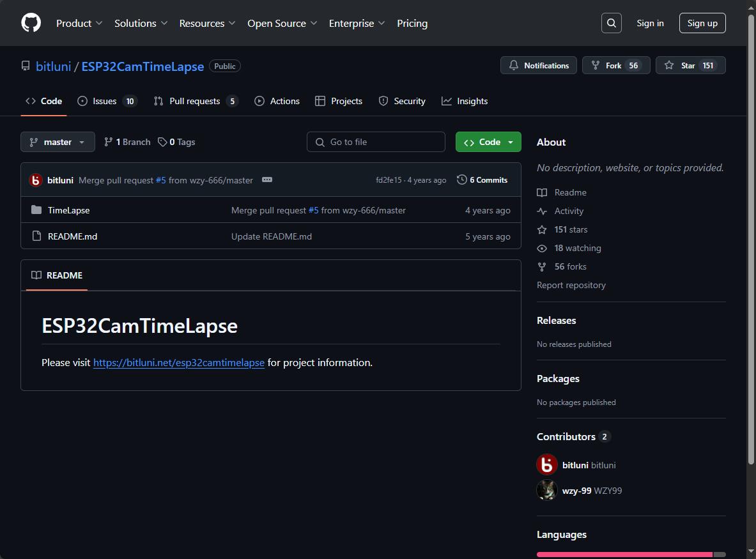Open the ESP32CamTimeLapse repository name link
Viewport: 756px width, 559px height.
click(143, 66)
